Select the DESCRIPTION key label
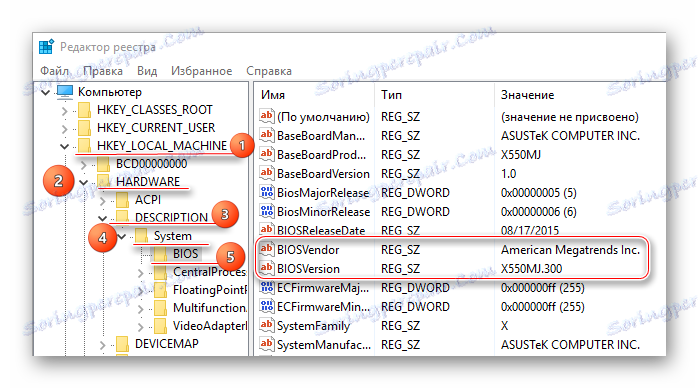Image resolution: width=698 pixels, height=388 pixels. (x=171, y=218)
